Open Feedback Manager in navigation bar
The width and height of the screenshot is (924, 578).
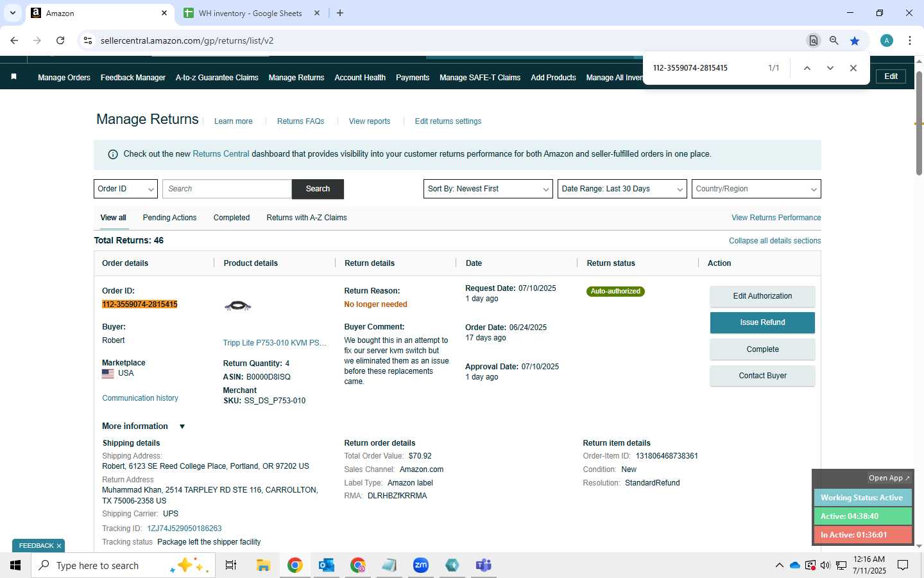point(133,78)
